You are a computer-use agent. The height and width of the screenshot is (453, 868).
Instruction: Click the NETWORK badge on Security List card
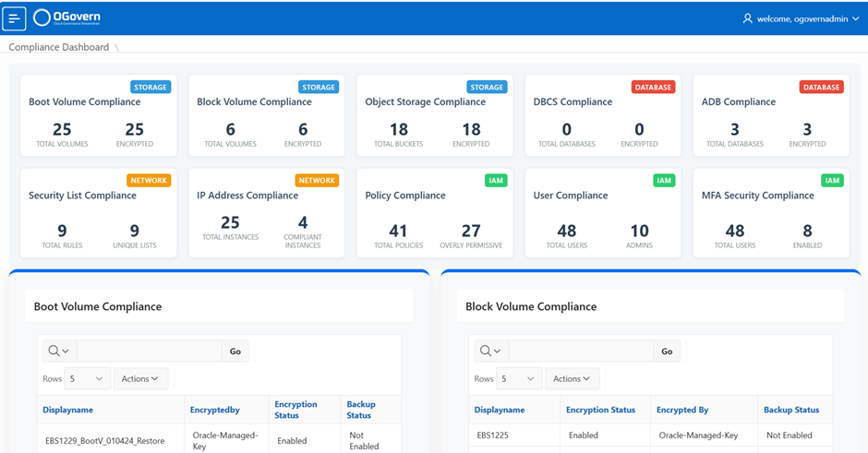coord(149,181)
